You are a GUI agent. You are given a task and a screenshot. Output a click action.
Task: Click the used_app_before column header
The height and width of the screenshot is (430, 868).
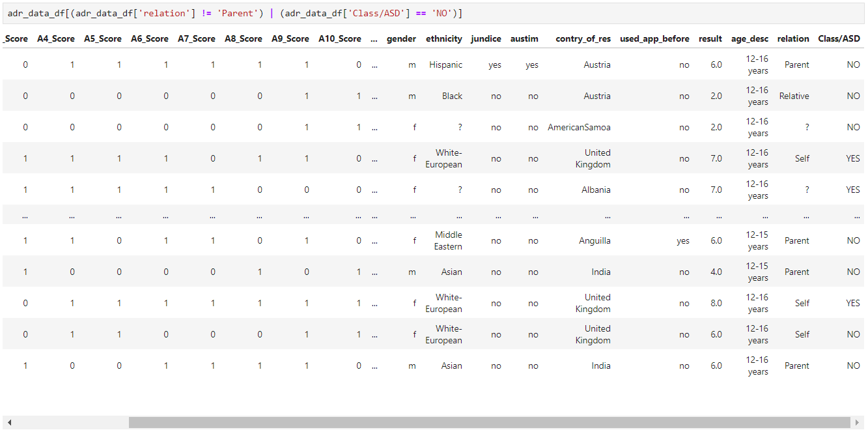coord(654,38)
